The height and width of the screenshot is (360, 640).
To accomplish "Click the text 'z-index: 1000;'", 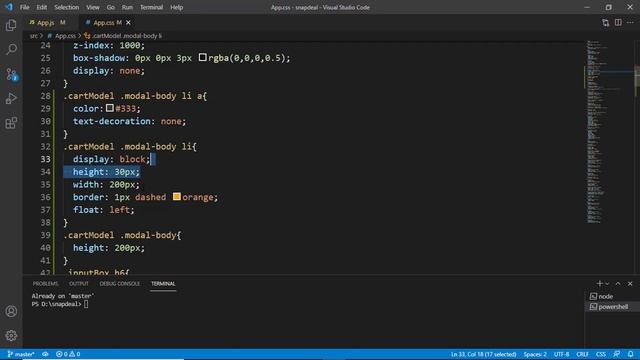I will 109,45.
